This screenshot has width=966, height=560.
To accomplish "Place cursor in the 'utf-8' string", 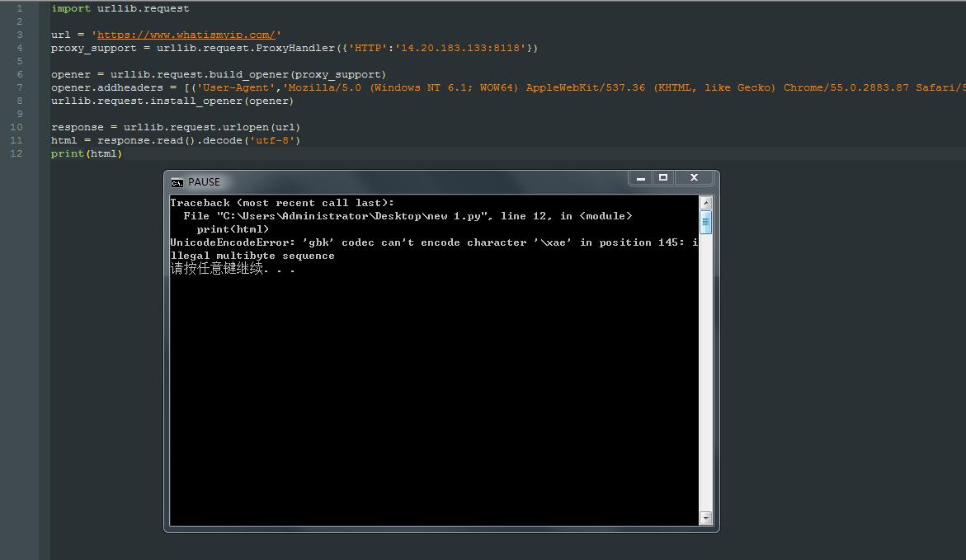I will point(275,140).
